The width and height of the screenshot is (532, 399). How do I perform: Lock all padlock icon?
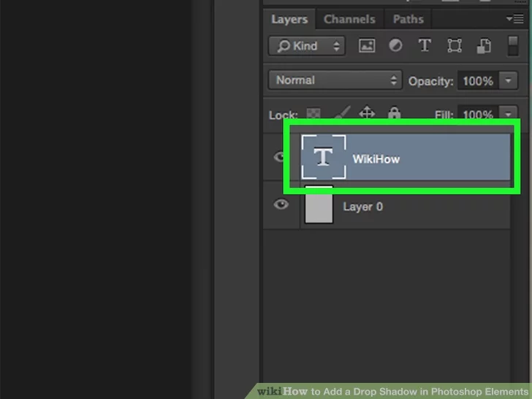tap(395, 112)
